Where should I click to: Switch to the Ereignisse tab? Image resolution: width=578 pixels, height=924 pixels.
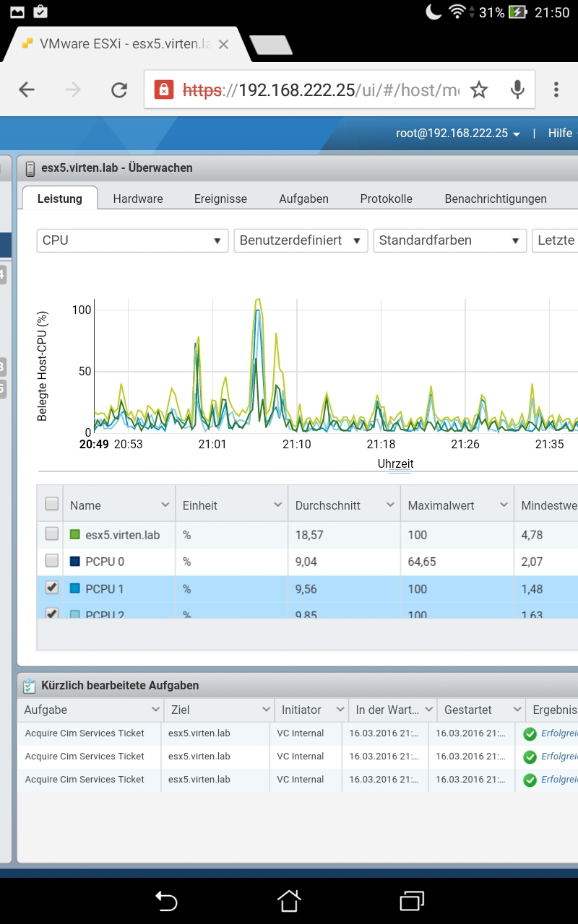click(x=220, y=199)
